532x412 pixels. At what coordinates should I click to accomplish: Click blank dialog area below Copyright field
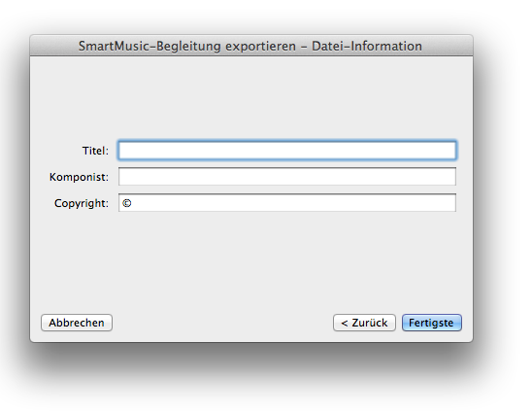(x=251, y=261)
